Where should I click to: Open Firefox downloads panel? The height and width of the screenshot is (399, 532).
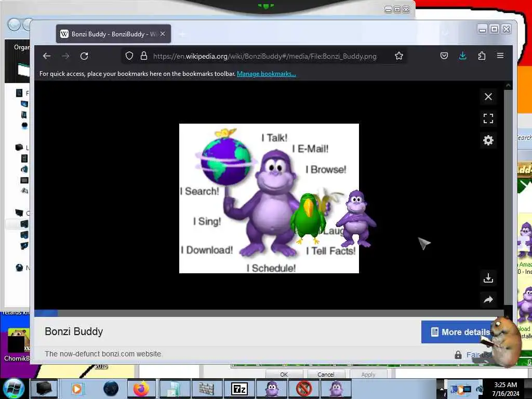(x=462, y=56)
